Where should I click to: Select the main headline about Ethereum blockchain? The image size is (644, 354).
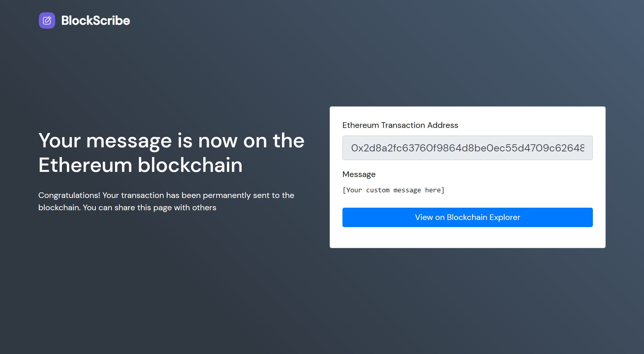coord(171,152)
